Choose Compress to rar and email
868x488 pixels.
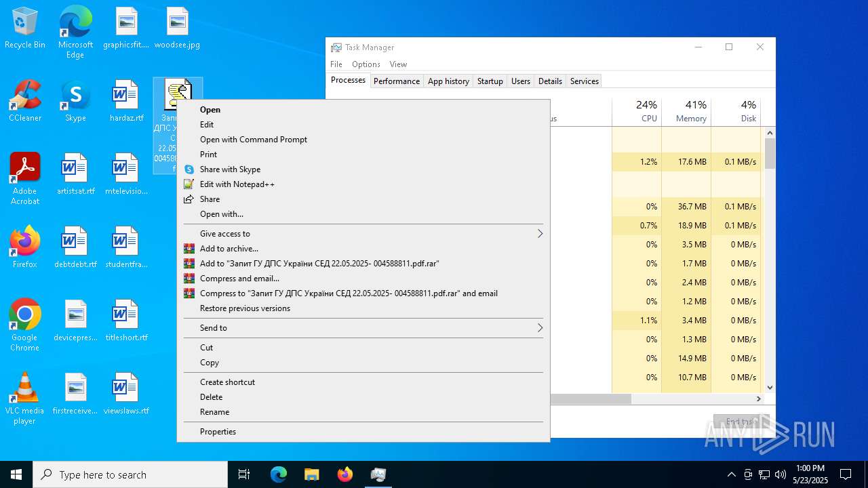click(x=363, y=293)
